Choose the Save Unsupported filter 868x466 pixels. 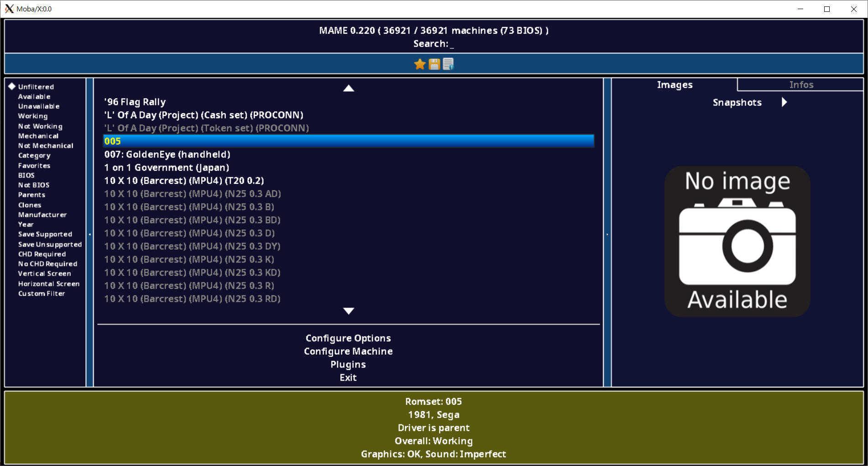coord(50,244)
